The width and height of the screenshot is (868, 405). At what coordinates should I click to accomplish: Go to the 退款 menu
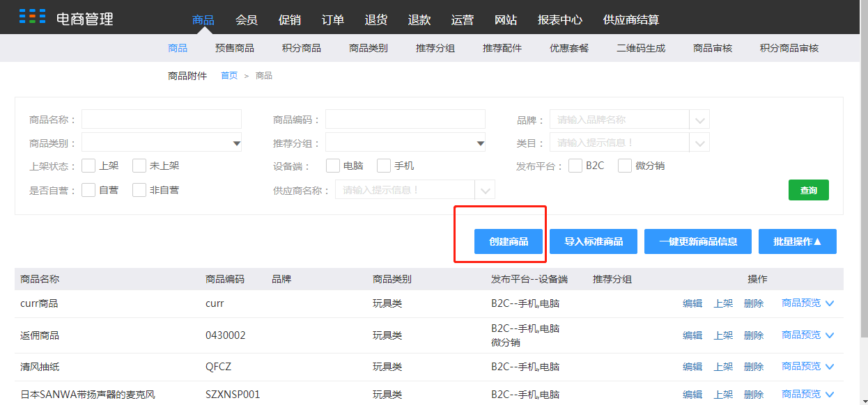tap(419, 20)
